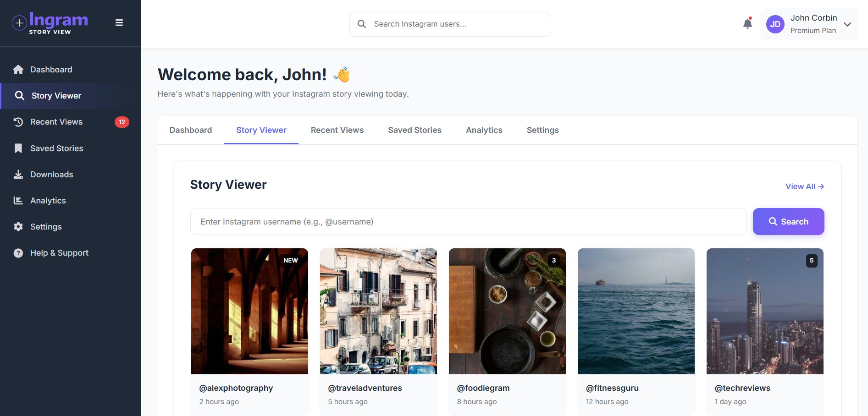Image resolution: width=868 pixels, height=416 pixels.
Task: Click the Recent Views history icon
Action: pyautogui.click(x=18, y=122)
